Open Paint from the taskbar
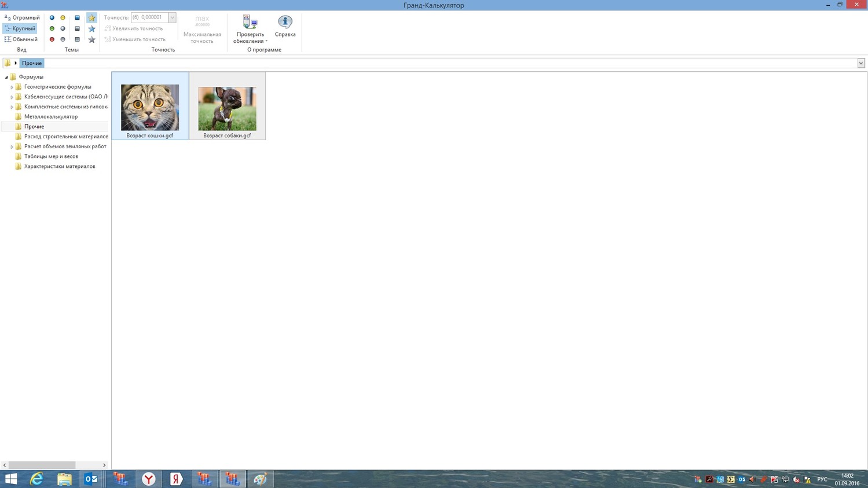This screenshot has width=868, height=488. pos(260,479)
